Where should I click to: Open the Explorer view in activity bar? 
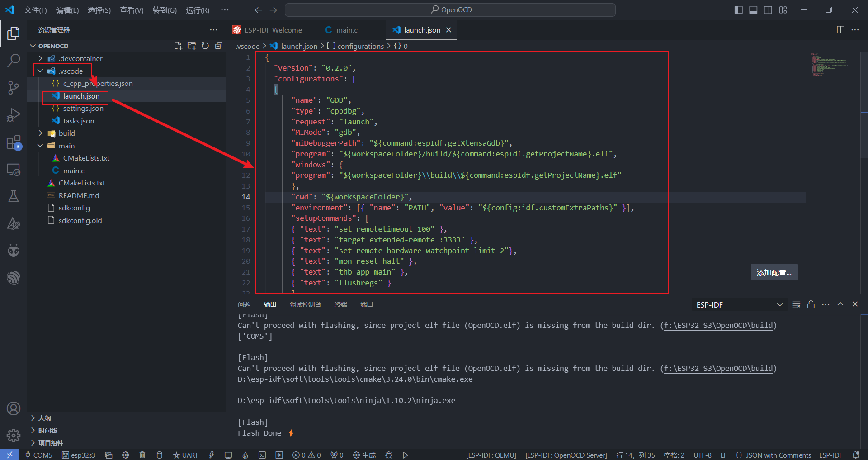(14, 33)
